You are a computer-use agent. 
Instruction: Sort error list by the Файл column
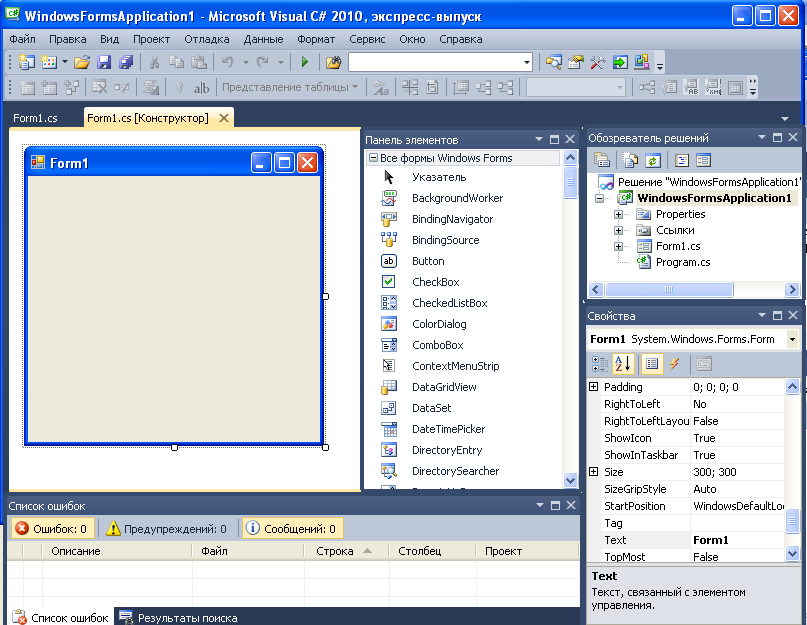pos(248,551)
